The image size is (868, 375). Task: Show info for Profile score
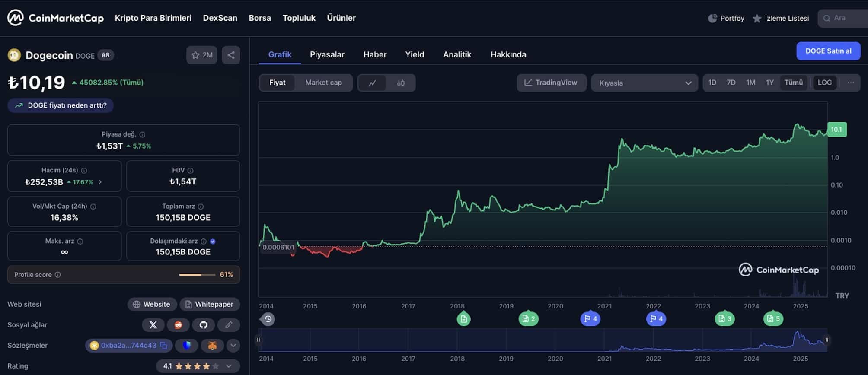click(57, 275)
